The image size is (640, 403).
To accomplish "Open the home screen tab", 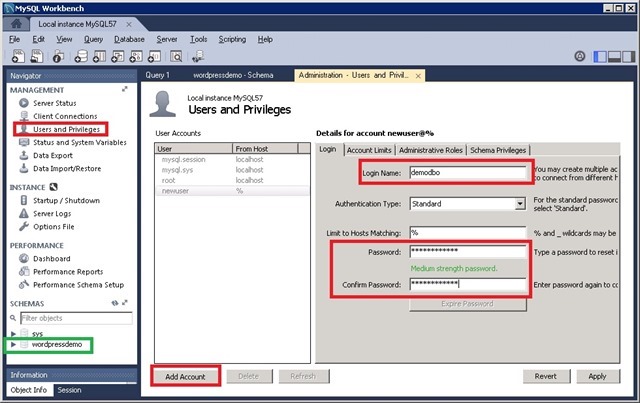I will [x=16, y=24].
